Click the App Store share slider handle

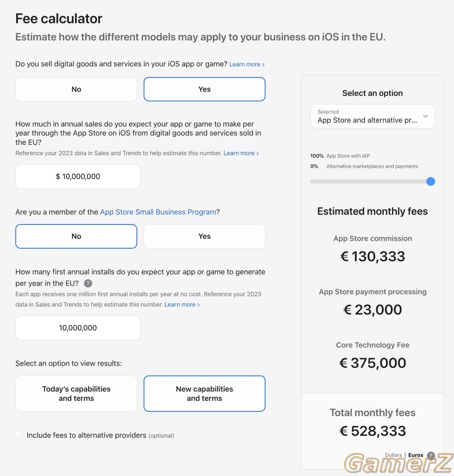[431, 182]
